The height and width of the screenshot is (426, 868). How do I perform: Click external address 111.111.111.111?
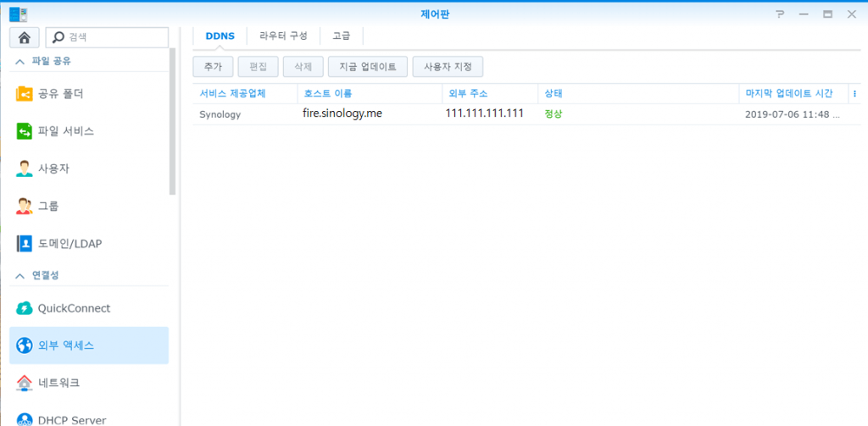(485, 114)
